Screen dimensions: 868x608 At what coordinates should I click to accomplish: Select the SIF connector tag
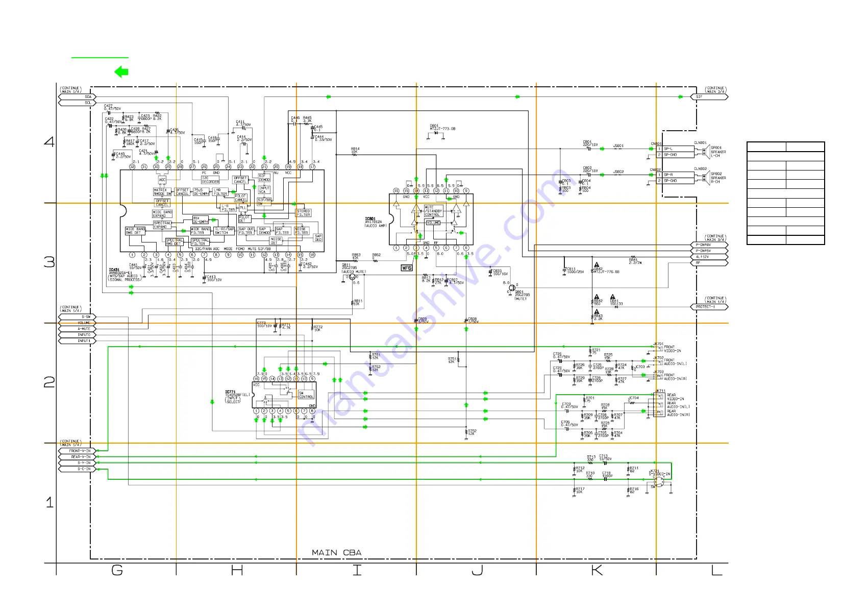(709, 96)
